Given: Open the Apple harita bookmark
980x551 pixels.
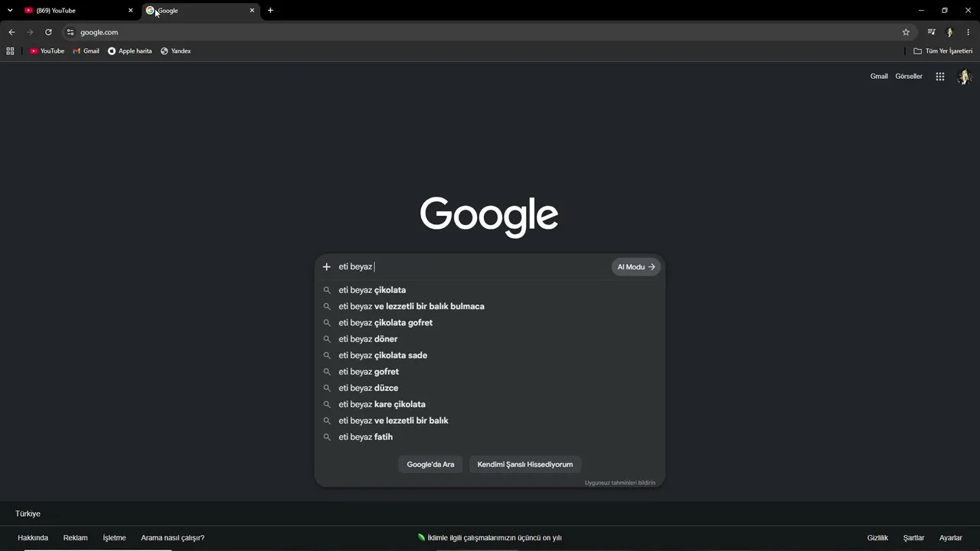Looking at the screenshot, I should 130,51.
